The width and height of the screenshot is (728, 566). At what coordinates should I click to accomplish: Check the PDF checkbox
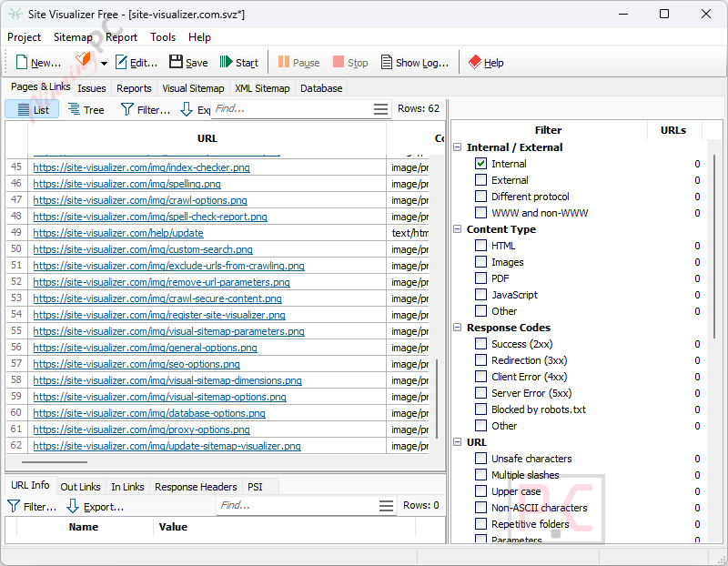point(481,278)
